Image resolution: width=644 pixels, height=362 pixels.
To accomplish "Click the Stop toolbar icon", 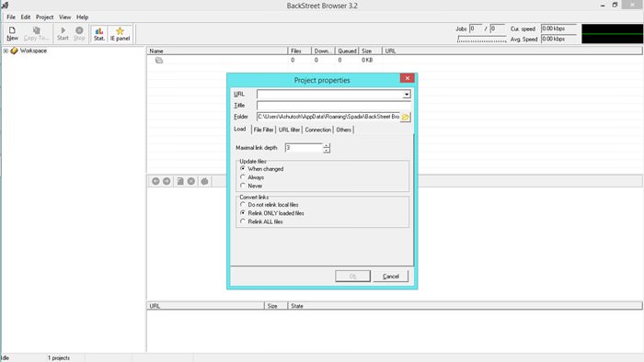I will pyautogui.click(x=79, y=33).
